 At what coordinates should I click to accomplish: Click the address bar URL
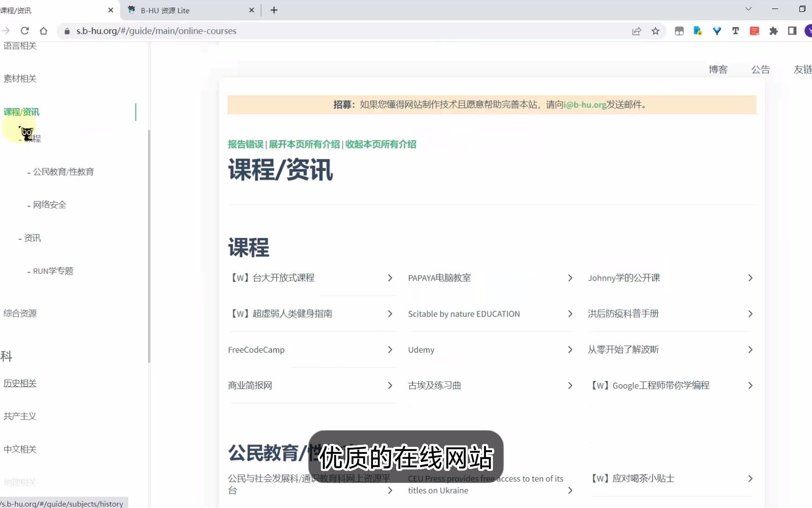tap(156, 31)
